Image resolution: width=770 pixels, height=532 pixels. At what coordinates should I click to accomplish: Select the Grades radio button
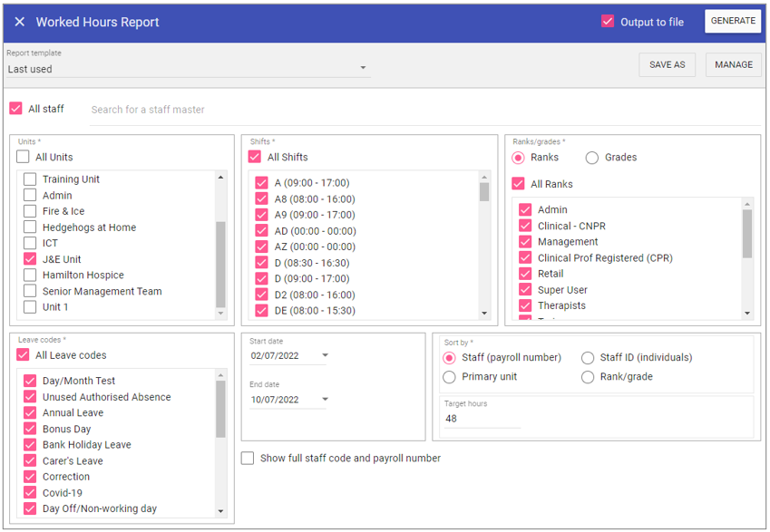[592, 158]
